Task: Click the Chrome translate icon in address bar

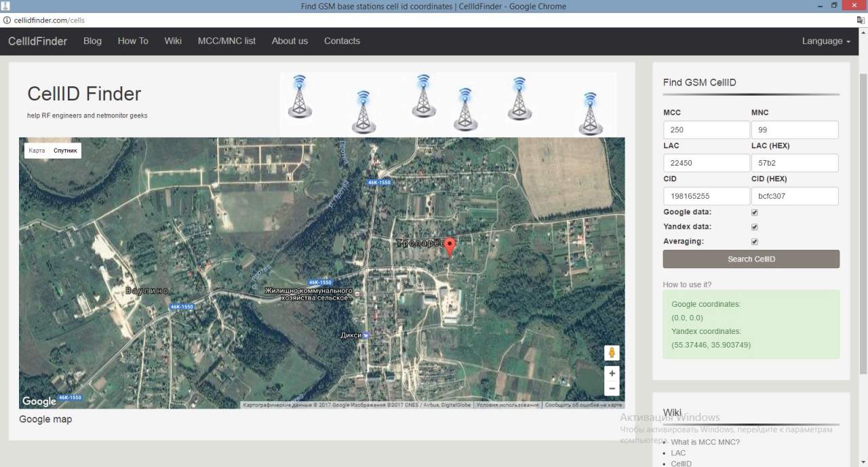Action: click(861, 20)
